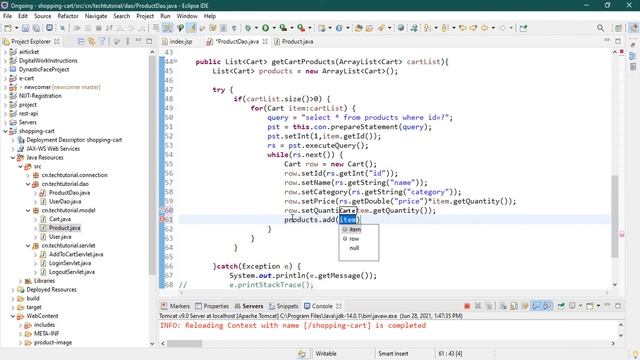This screenshot has height=360, width=640.
Task: Click the red Terminate console icon
Action: point(467,306)
